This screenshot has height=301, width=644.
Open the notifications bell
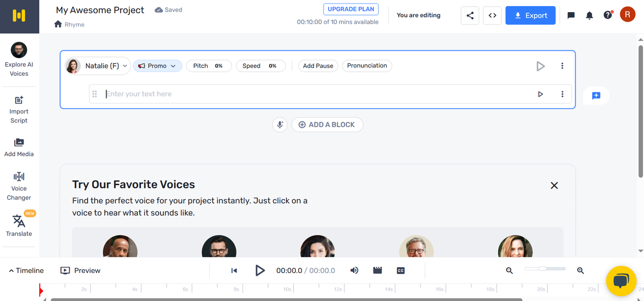click(x=590, y=16)
